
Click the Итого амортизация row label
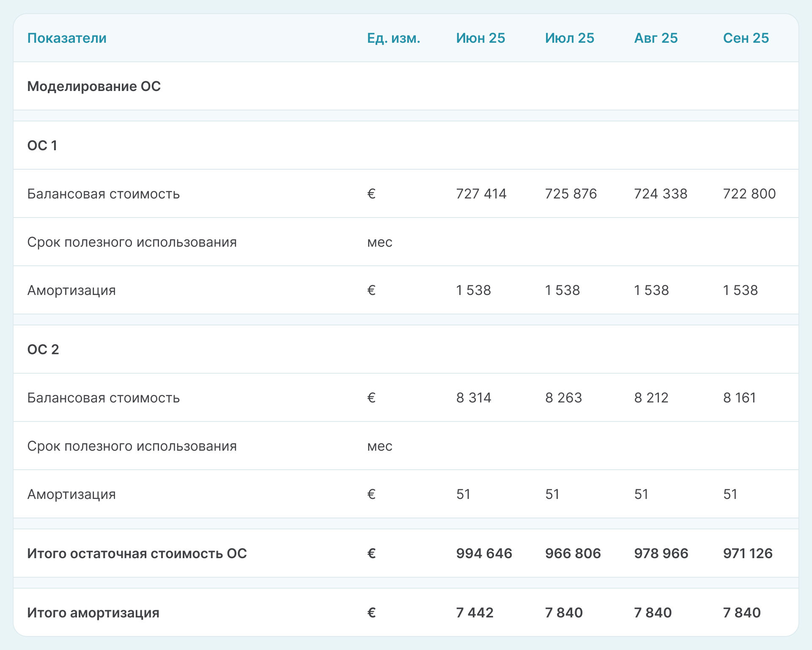(93, 613)
